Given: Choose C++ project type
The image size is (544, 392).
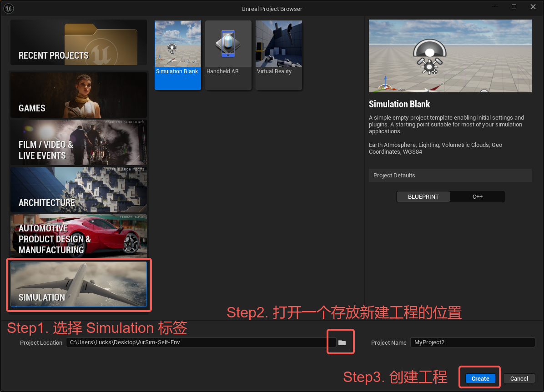Looking at the screenshot, I should coord(478,197).
